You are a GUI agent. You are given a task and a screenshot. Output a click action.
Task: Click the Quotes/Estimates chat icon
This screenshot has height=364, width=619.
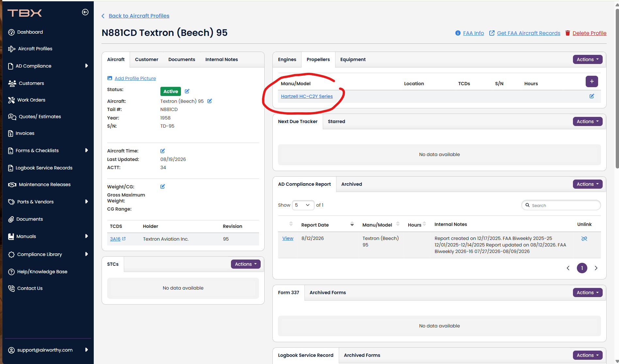point(12,117)
